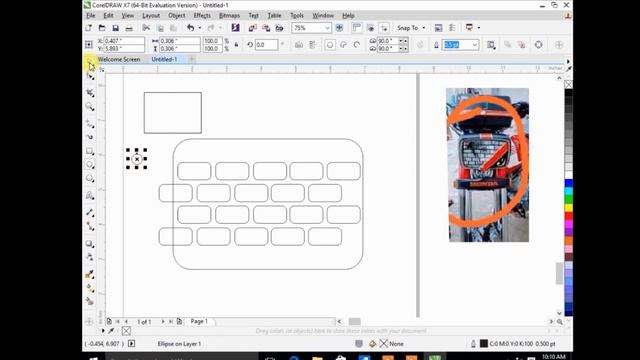This screenshot has width=640, height=360.
Task: Switch to Welcome Screen tab
Action: [119, 59]
